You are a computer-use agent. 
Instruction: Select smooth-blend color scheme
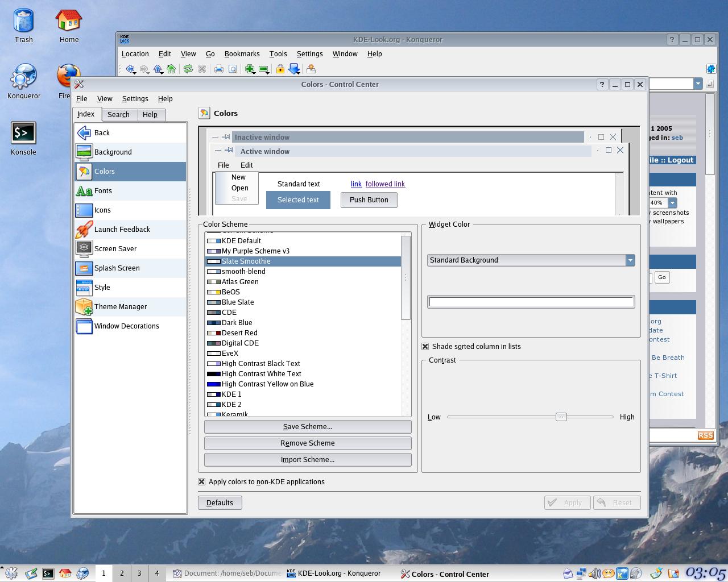[x=303, y=272]
